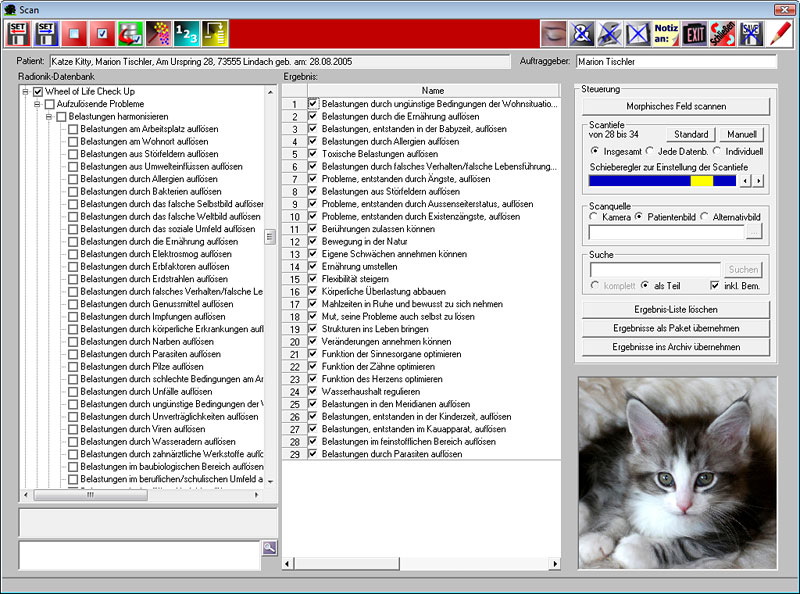This screenshot has width=800, height=594.
Task: Click the left arrow of the Scantiefe slider
Action: coord(745,181)
